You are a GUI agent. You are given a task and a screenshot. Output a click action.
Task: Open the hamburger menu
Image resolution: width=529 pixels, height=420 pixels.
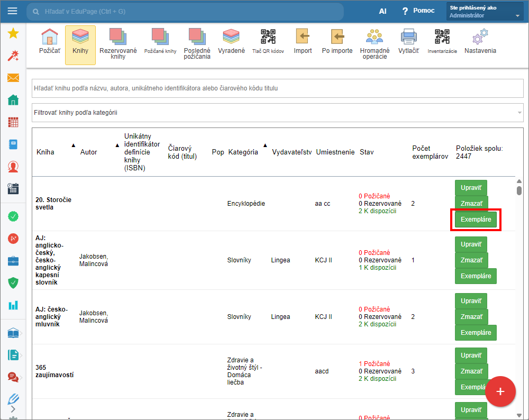pyautogui.click(x=12, y=11)
